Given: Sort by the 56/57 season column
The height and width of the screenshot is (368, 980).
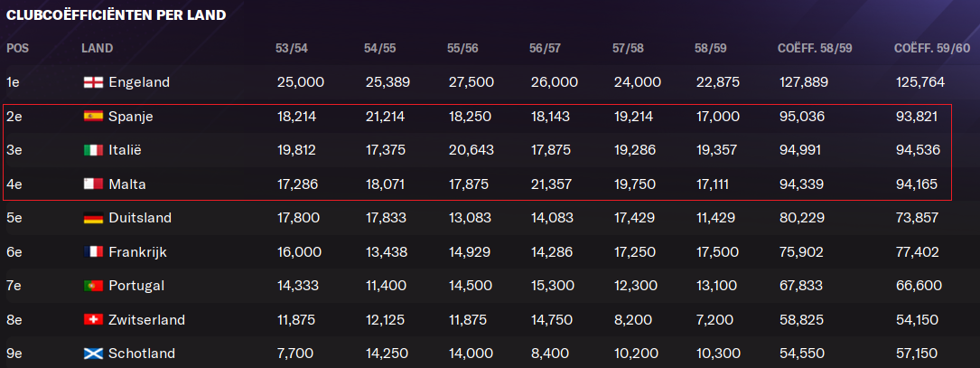Looking at the screenshot, I should pyautogui.click(x=545, y=49).
